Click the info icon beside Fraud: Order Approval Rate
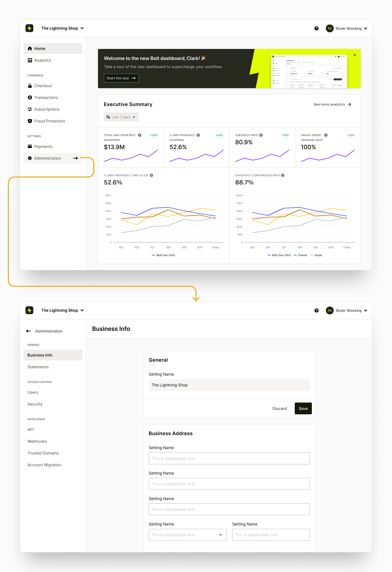The height and width of the screenshot is (572, 392). coord(326,135)
